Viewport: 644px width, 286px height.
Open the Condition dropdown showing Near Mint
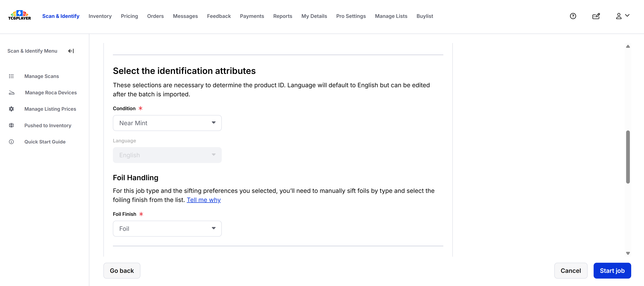[x=167, y=123]
